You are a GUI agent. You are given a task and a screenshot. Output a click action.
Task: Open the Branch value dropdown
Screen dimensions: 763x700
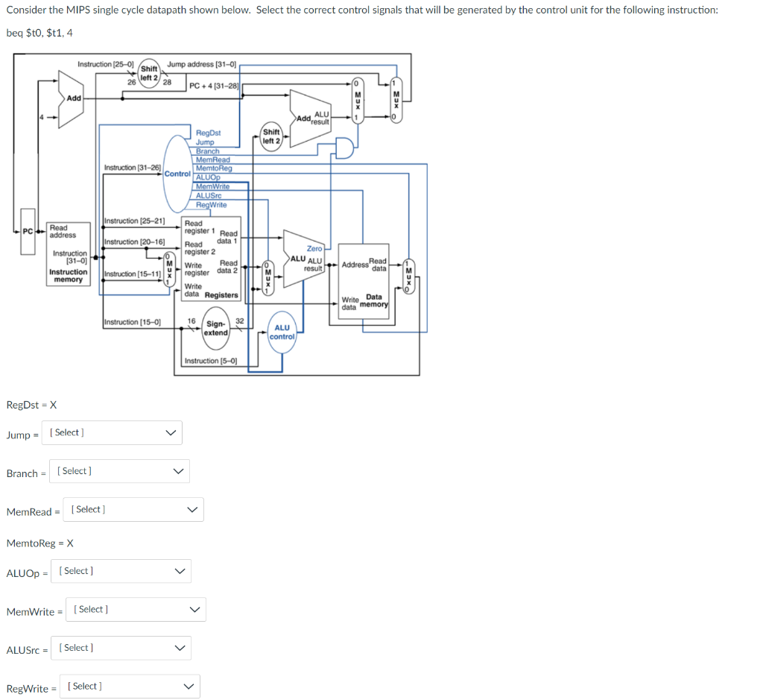(x=118, y=470)
